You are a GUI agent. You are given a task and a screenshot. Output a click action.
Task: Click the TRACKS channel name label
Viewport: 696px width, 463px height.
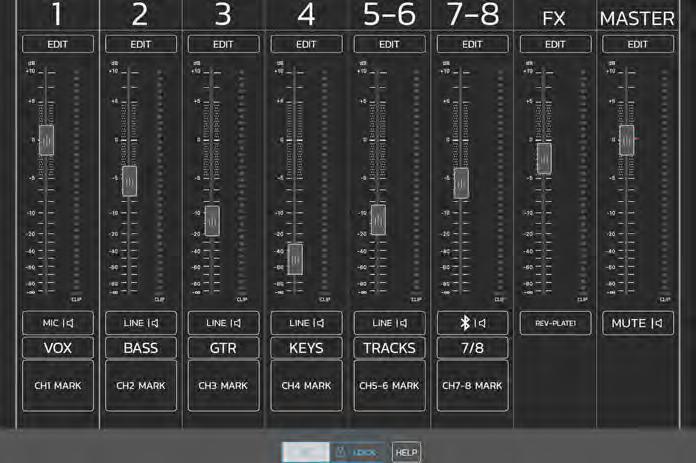(x=389, y=348)
